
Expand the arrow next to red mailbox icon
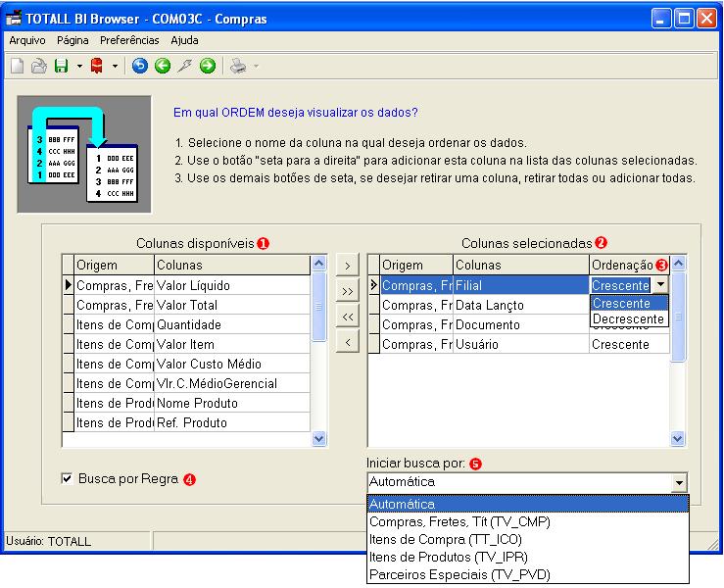pos(115,67)
